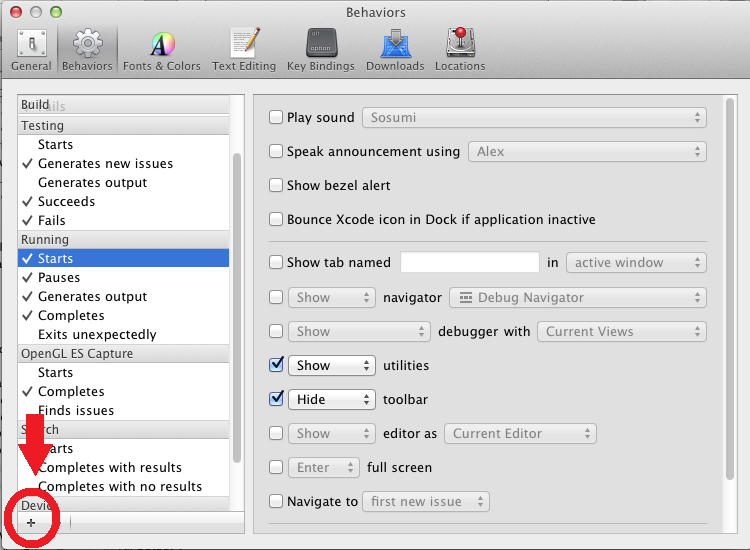Select the Pauses behavior
The image size is (750, 550).
(123, 277)
